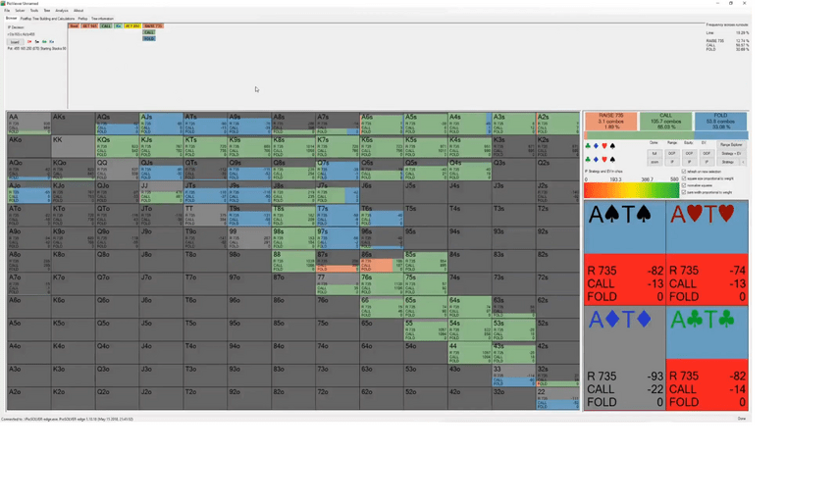This screenshot has width=838, height=504.
Task: Open the Analysis menu
Action: coord(62,10)
